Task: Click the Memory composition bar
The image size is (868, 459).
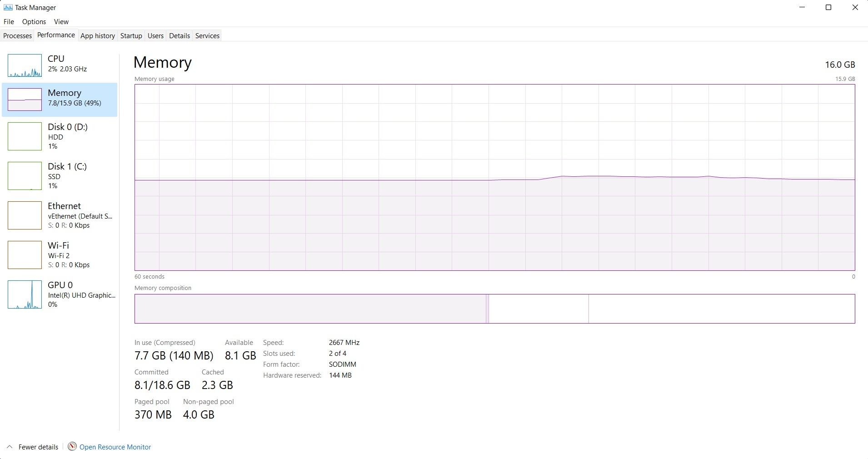Action: pos(494,309)
